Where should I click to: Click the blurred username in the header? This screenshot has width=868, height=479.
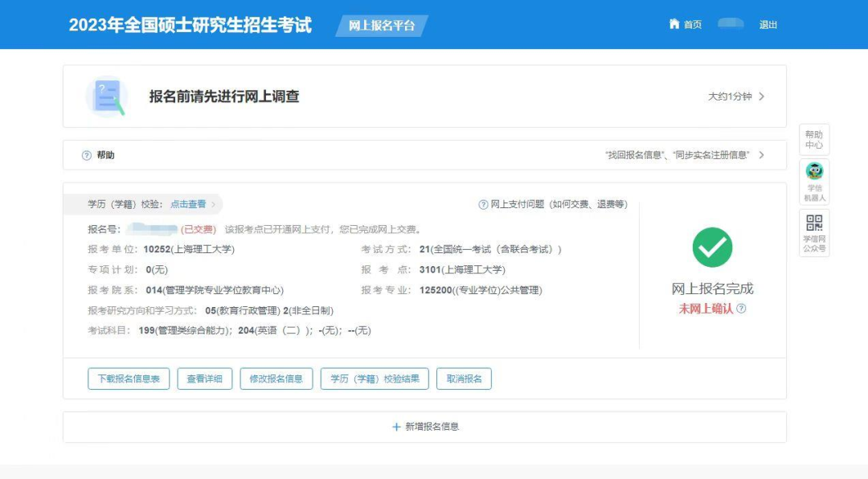730,23
